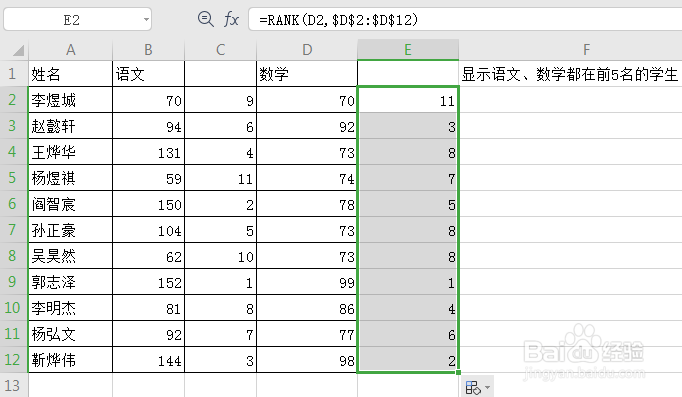Select column B header
The image size is (682, 397).
[x=148, y=50]
